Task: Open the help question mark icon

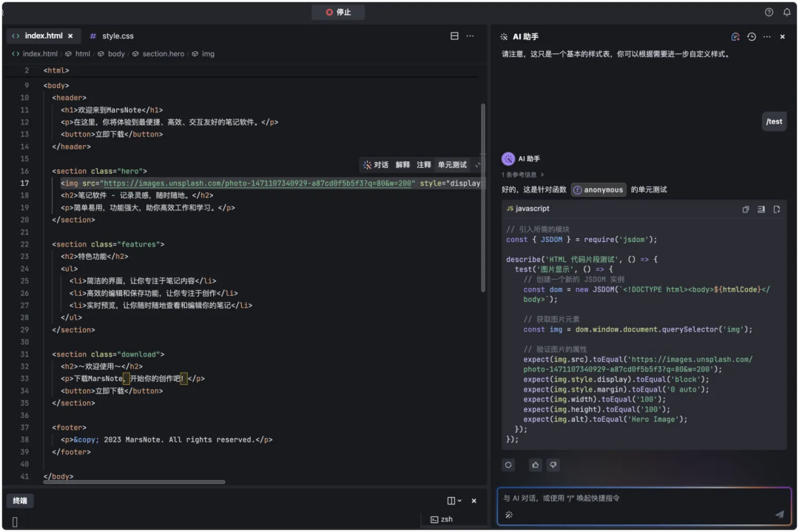Action: pyautogui.click(x=769, y=13)
